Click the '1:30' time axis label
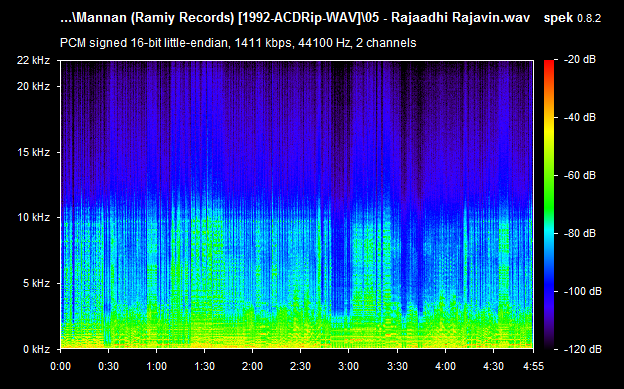The width and height of the screenshot is (624, 389). coord(205,366)
